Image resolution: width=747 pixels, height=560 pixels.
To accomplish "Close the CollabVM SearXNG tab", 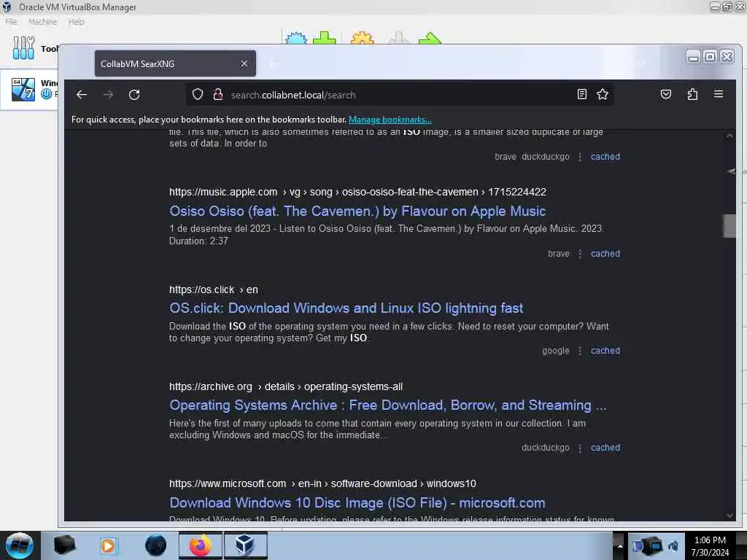I will pyautogui.click(x=244, y=63).
